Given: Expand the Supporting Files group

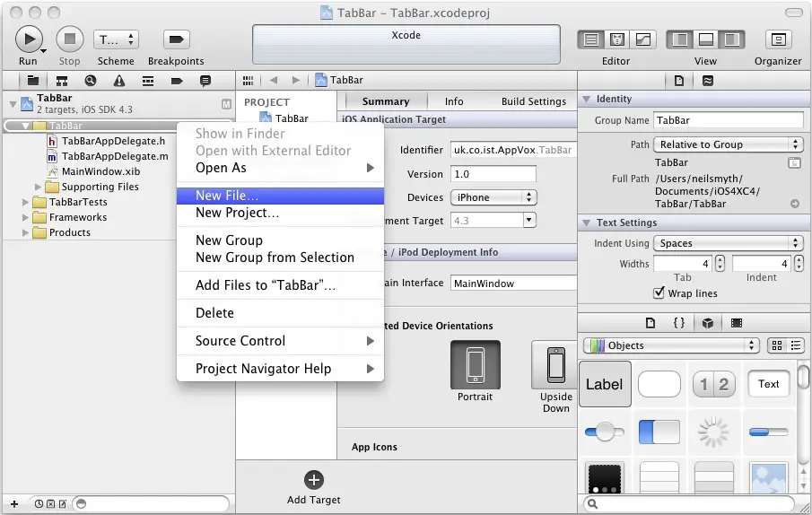Looking at the screenshot, I should click(x=39, y=187).
